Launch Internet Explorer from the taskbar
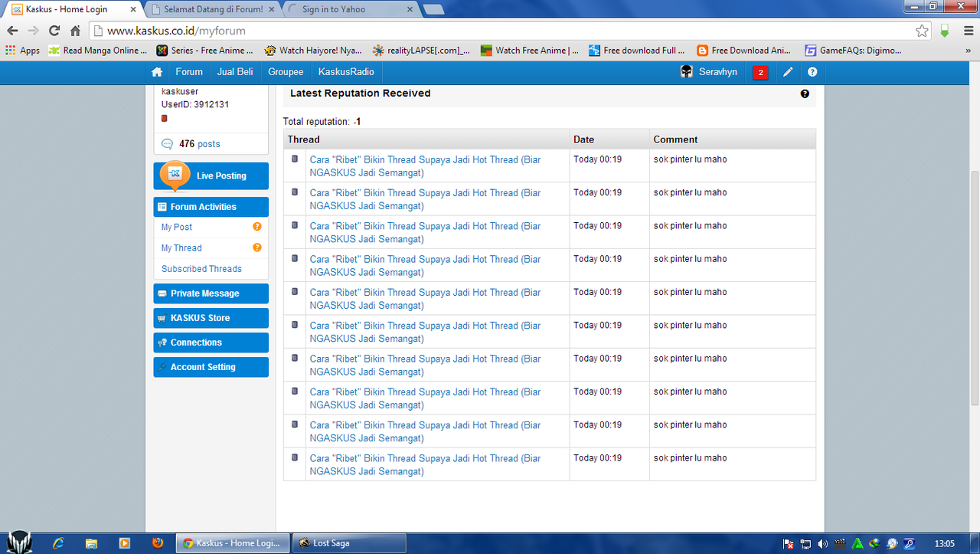This screenshot has height=554, width=980. 58,543
